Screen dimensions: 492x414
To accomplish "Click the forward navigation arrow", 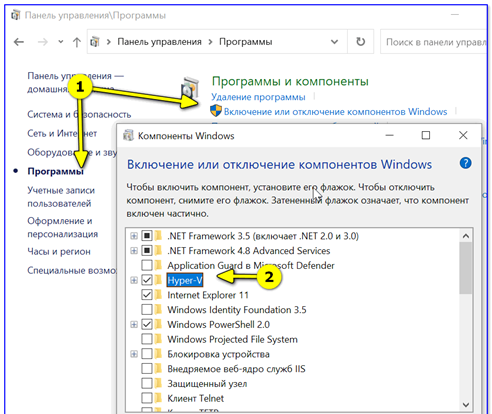I will (43, 42).
